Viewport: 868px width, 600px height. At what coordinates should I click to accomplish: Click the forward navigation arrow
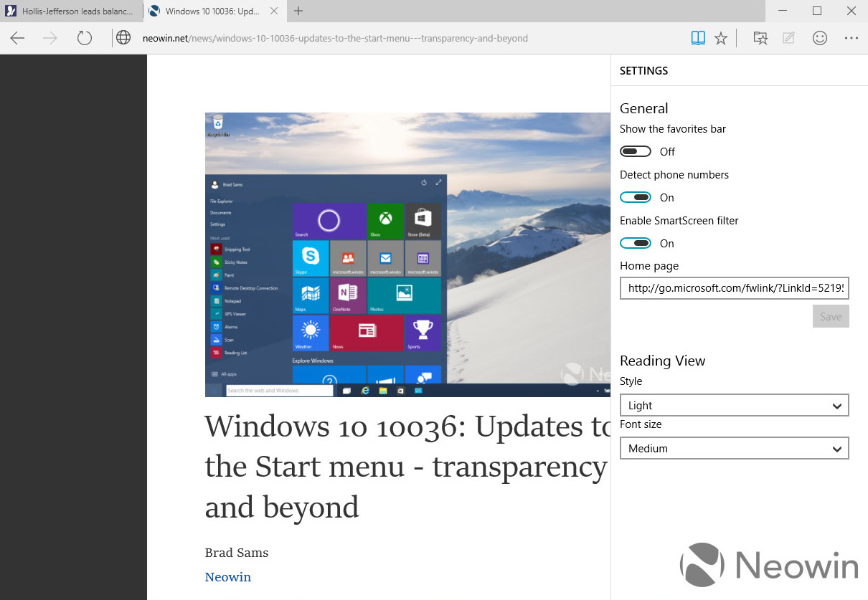[x=51, y=38]
